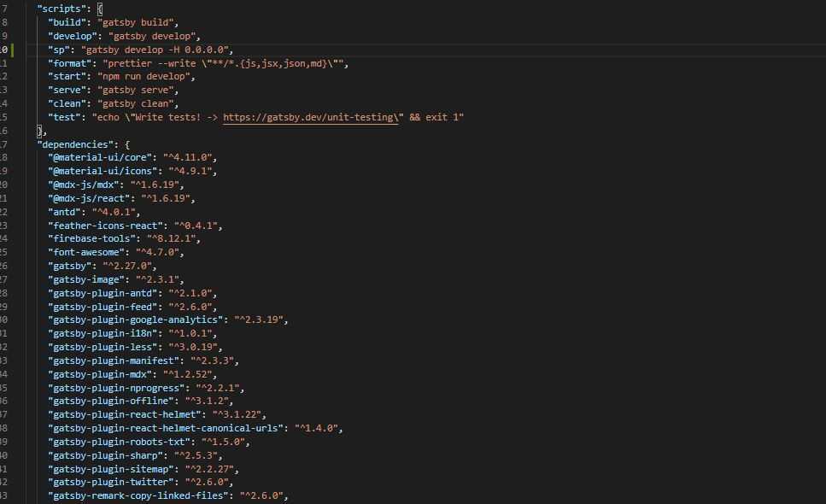Click the "gatsby-plugin-react-helmet" dependency
The height and width of the screenshot is (504, 826).
125,414
